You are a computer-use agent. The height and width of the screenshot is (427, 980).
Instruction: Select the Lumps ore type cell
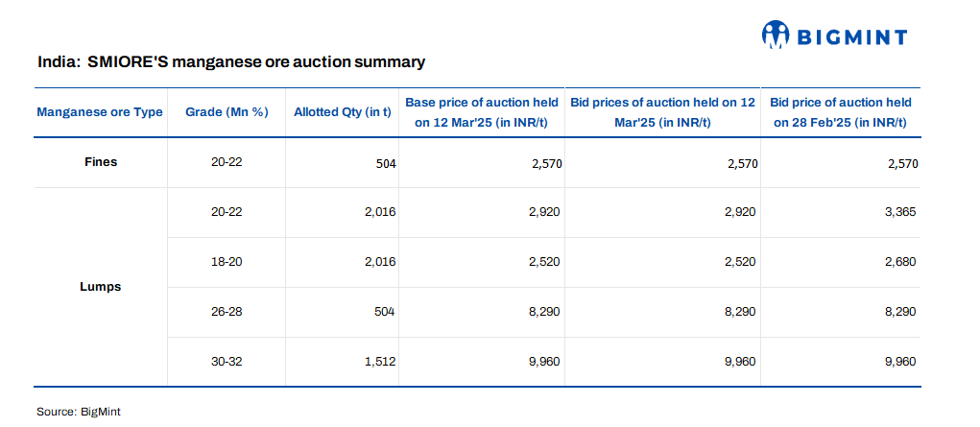[x=100, y=287]
